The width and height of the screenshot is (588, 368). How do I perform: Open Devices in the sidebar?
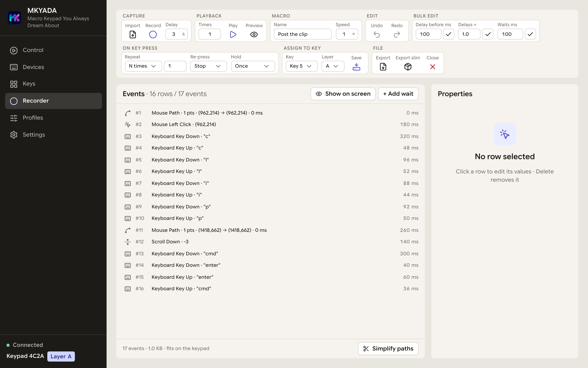[54, 67]
